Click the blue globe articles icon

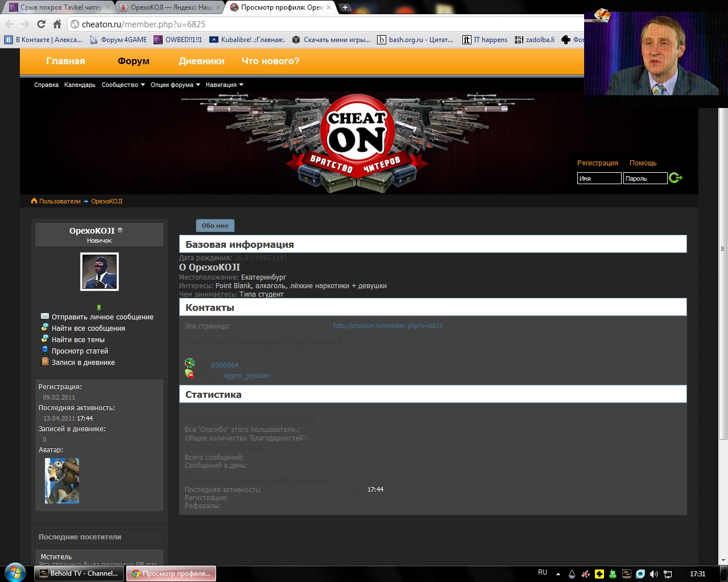45,350
